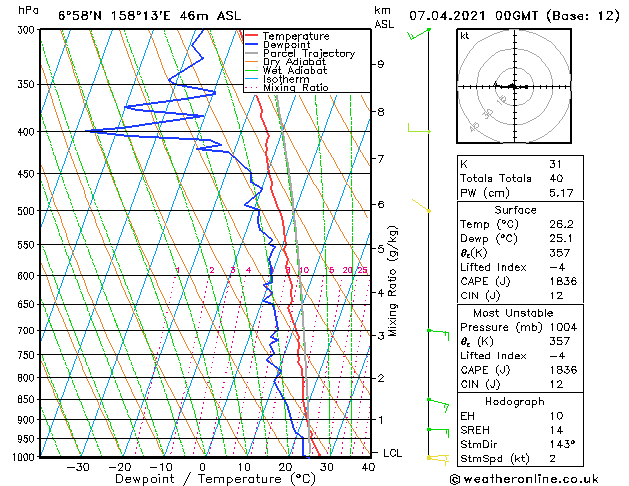
Task: Click the EH value 10
Action: pos(556,416)
